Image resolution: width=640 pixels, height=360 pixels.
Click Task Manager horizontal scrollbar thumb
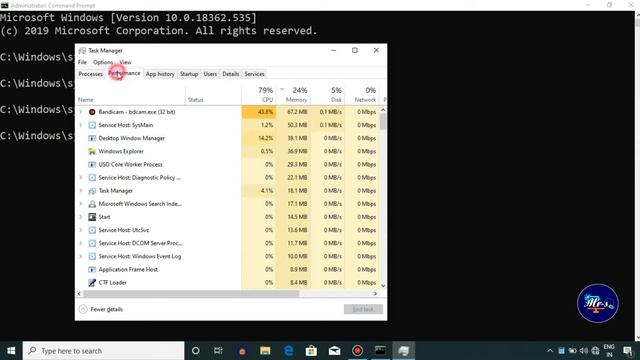(x=191, y=293)
